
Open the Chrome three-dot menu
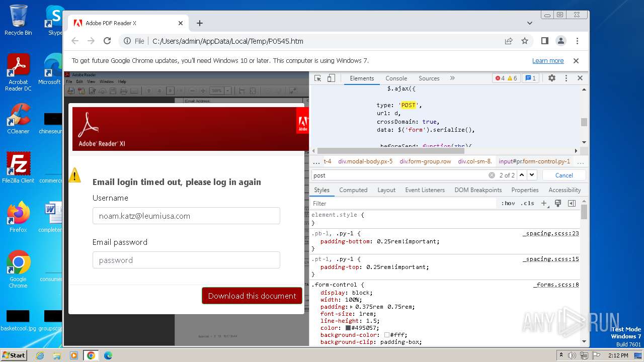(577, 41)
